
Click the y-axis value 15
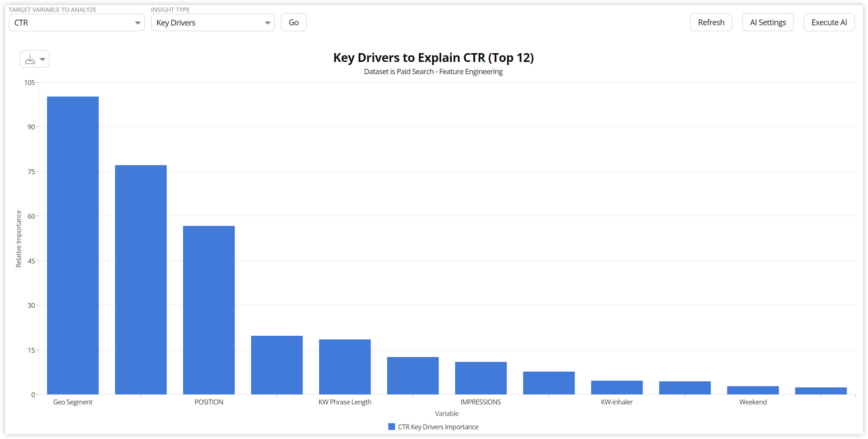coord(31,350)
